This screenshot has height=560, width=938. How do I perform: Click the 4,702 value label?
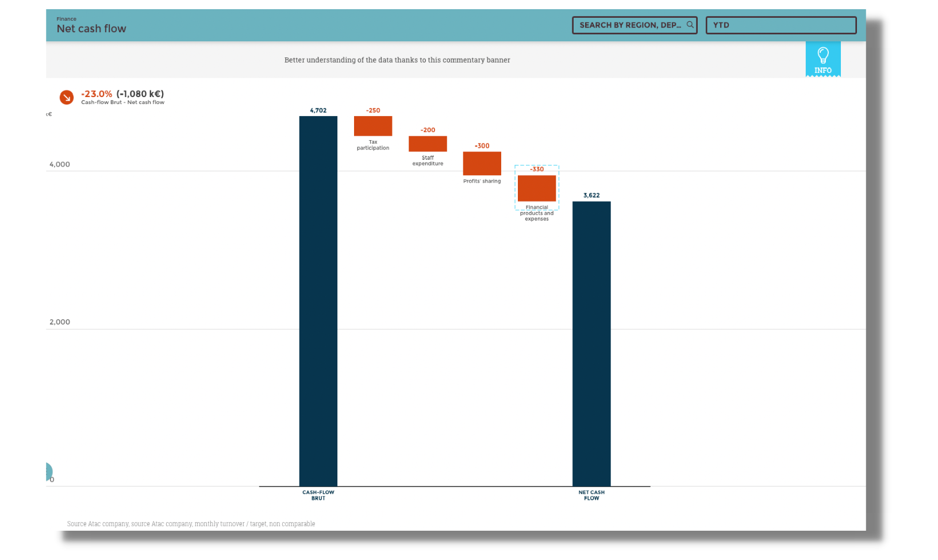point(318,110)
